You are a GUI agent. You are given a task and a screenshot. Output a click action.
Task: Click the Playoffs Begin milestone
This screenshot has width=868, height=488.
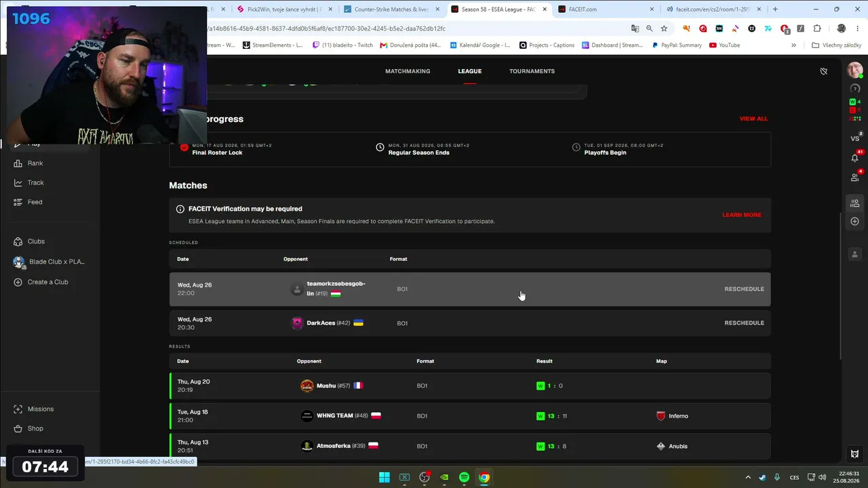617,149
